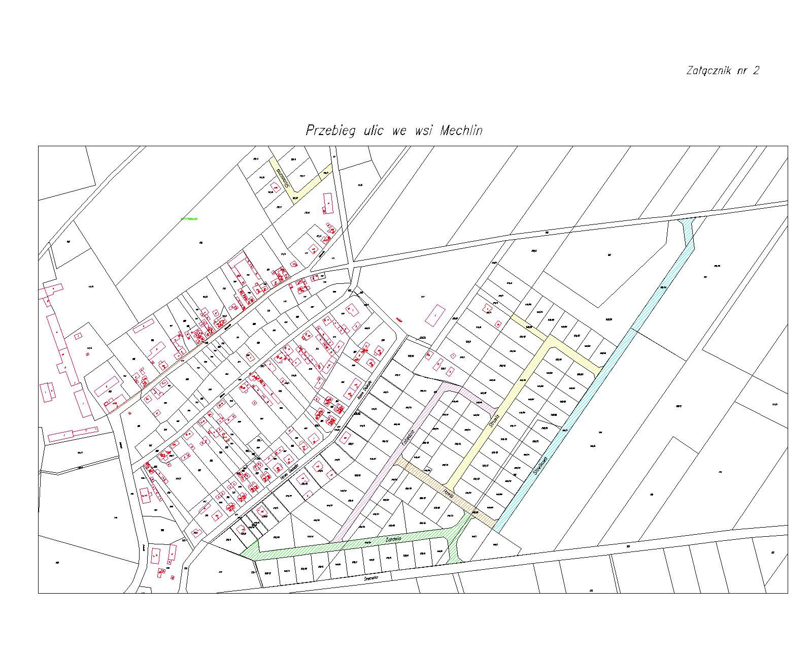Image resolution: width=812 pixels, height=650 pixels.
Task: Click the large red building outline in parcel 277
Action: click(435, 315)
